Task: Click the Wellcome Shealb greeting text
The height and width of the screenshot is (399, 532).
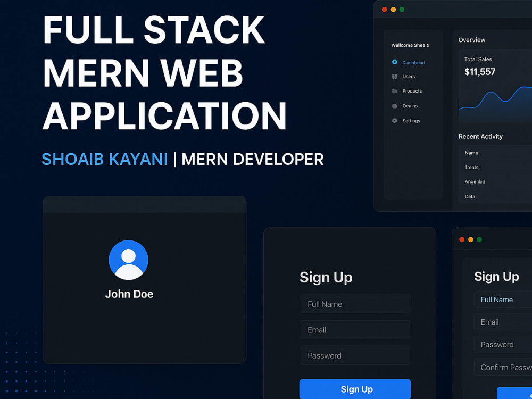Action: point(410,45)
